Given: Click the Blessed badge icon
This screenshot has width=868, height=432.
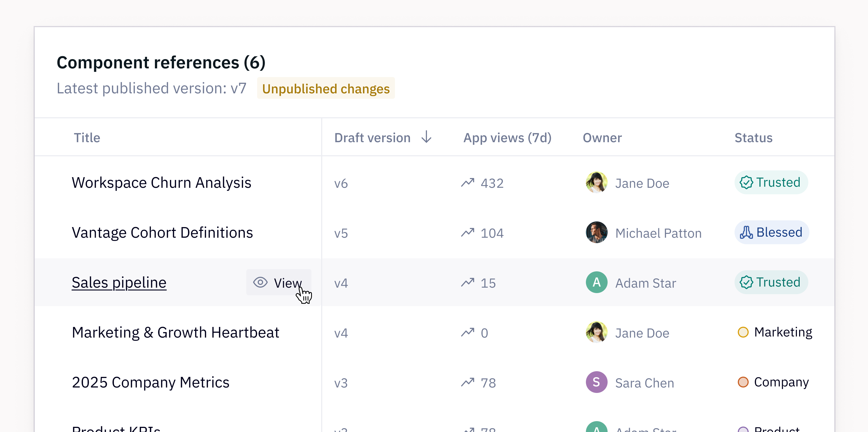Looking at the screenshot, I should click(746, 233).
